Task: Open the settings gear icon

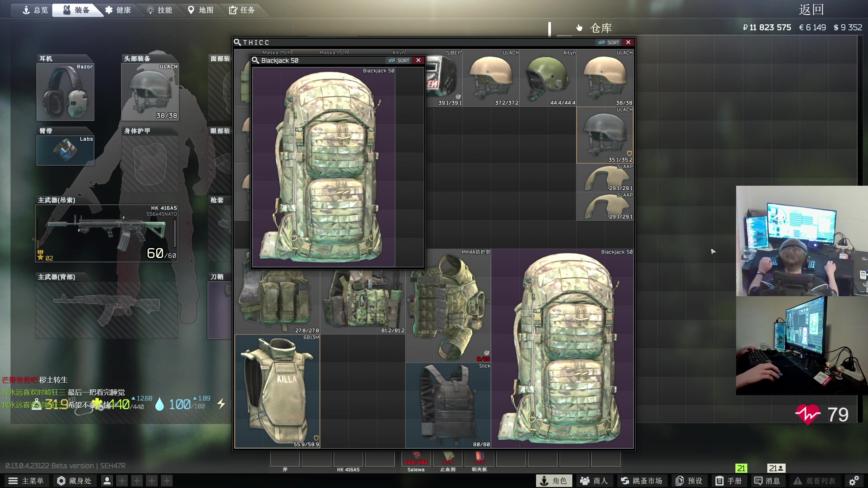Action: tap(854, 481)
